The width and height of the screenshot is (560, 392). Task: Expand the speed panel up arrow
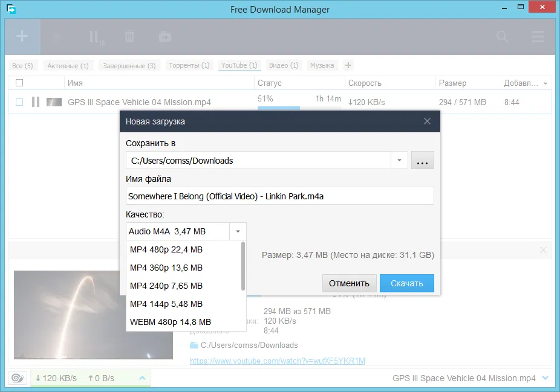click(142, 378)
